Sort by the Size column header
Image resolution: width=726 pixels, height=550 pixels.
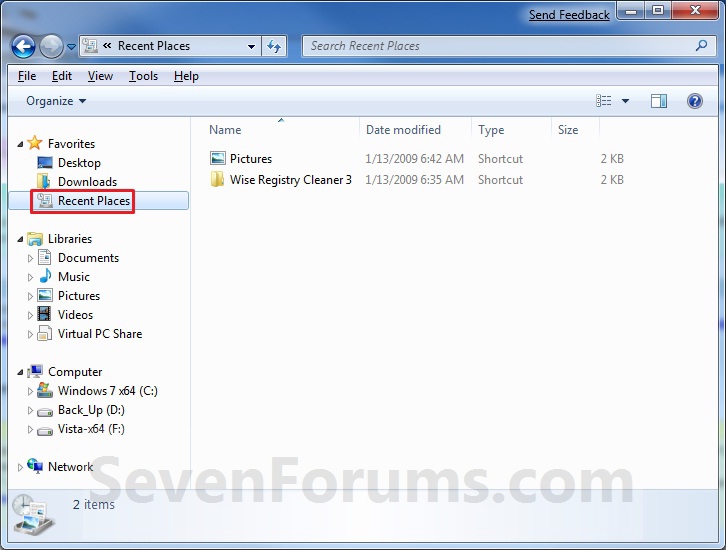point(568,130)
